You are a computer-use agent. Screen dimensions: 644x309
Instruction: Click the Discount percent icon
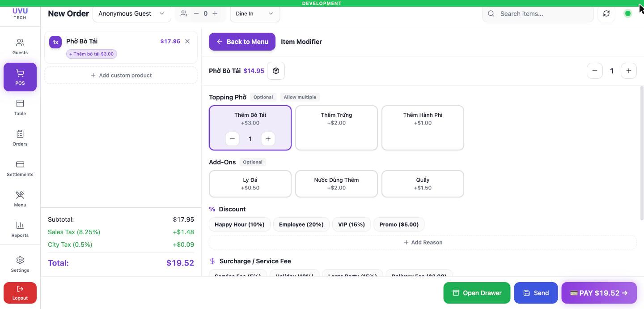pyautogui.click(x=212, y=209)
